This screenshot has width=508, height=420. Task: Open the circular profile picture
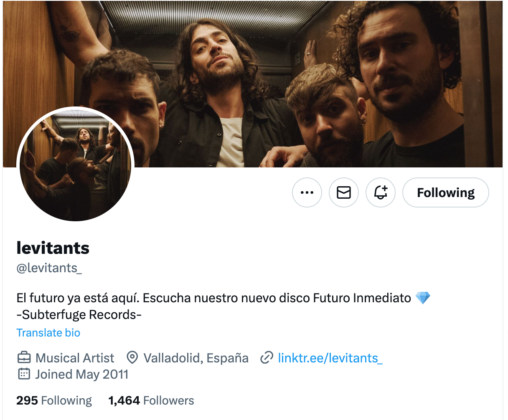point(76,165)
